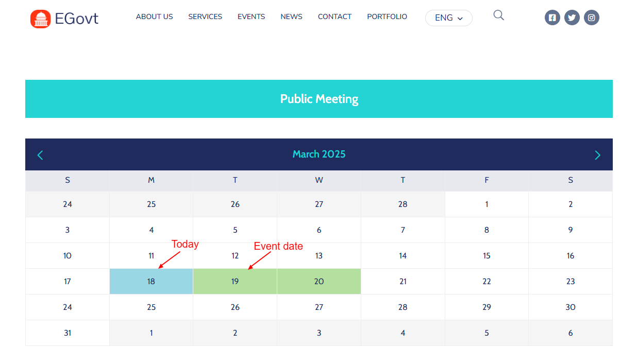
Task: Select March 17 in the calendar
Action: (68, 281)
